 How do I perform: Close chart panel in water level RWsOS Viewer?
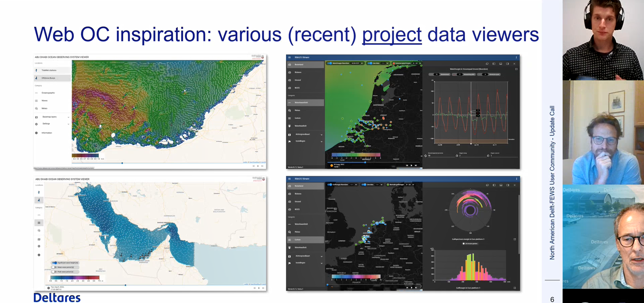click(514, 64)
